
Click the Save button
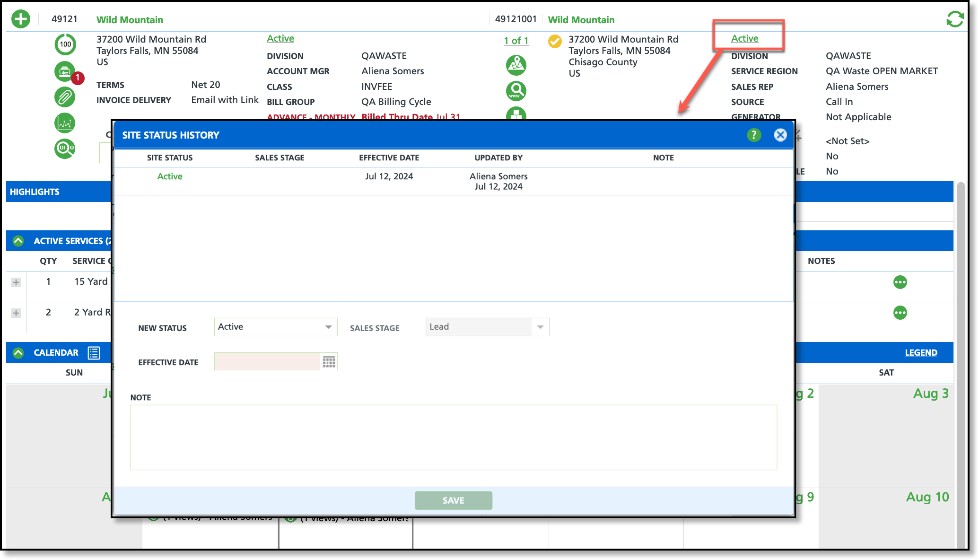(x=453, y=500)
